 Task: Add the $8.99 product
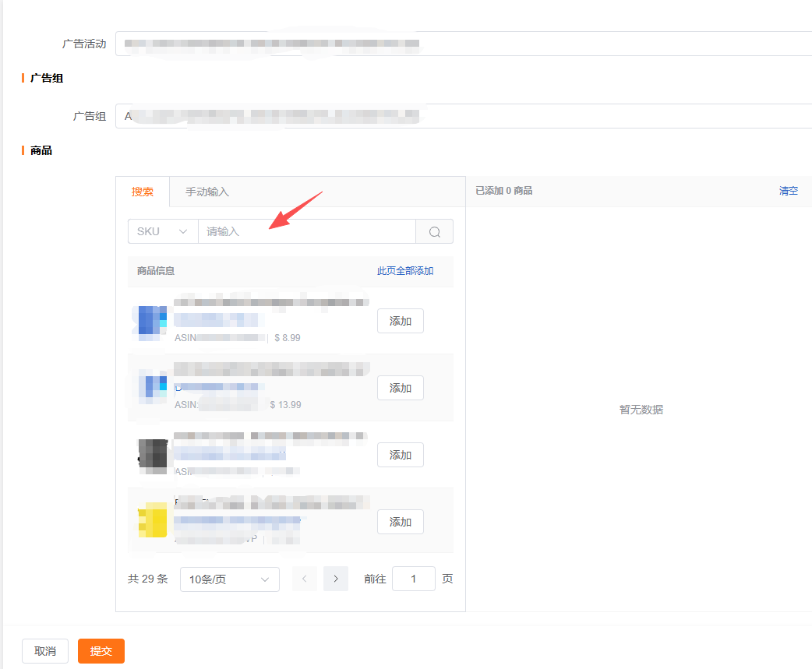click(x=401, y=321)
